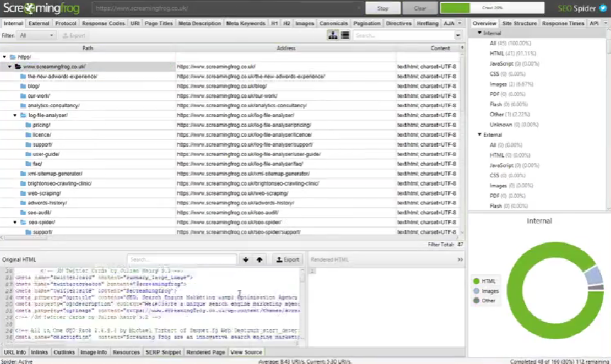This screenshot has height=364, width=611.
Task: Click the URL address field
Action: point(227,9)
